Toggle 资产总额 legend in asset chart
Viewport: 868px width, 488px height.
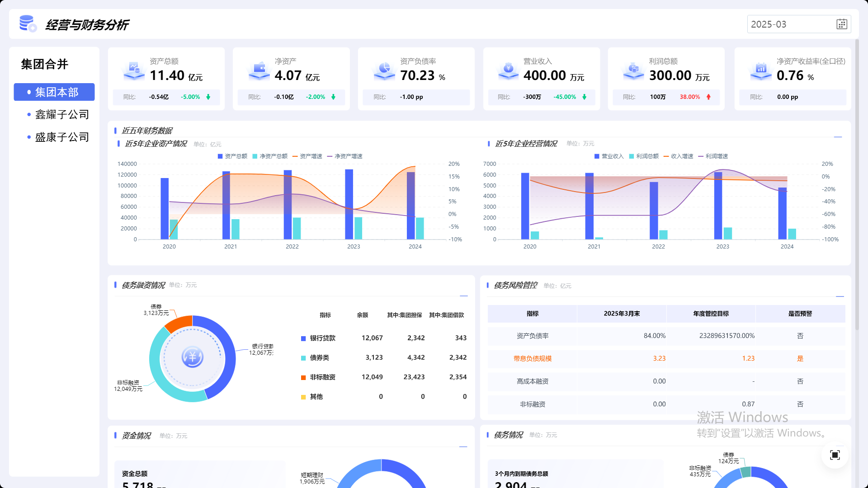(232, 156)
